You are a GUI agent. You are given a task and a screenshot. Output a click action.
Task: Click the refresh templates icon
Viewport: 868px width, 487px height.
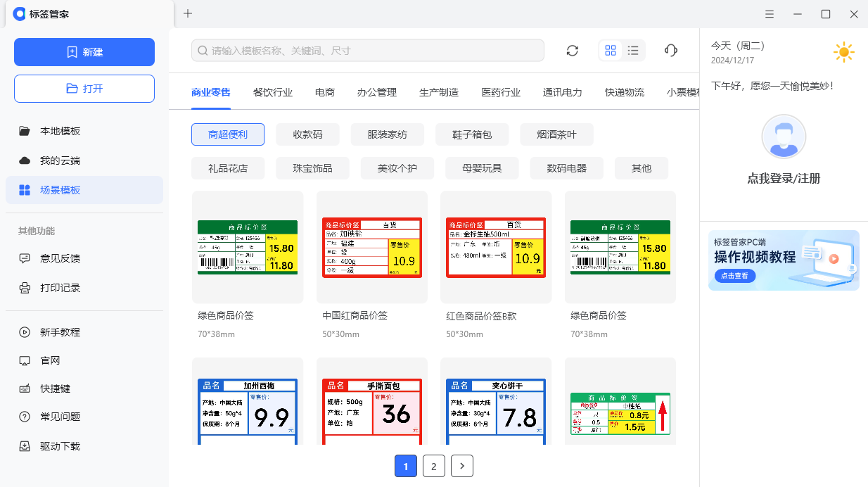[x=573, y=51]
